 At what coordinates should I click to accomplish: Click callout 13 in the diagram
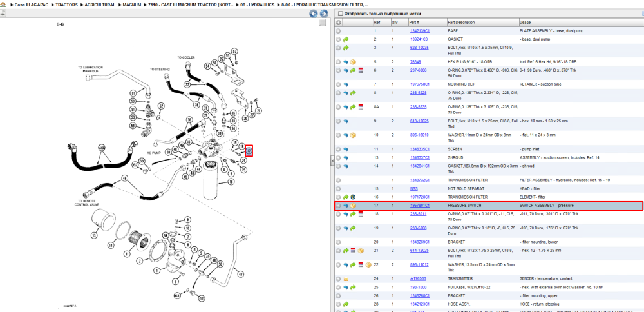point(93,235)
